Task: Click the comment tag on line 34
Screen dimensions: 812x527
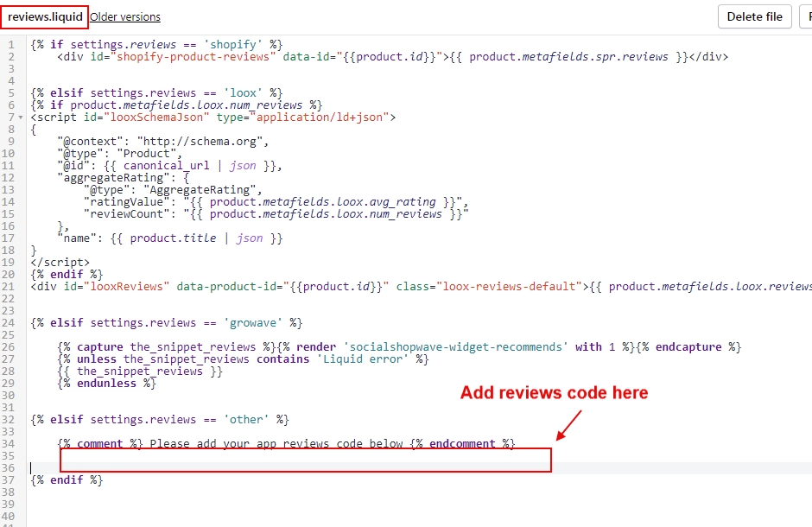Action: 100,444
